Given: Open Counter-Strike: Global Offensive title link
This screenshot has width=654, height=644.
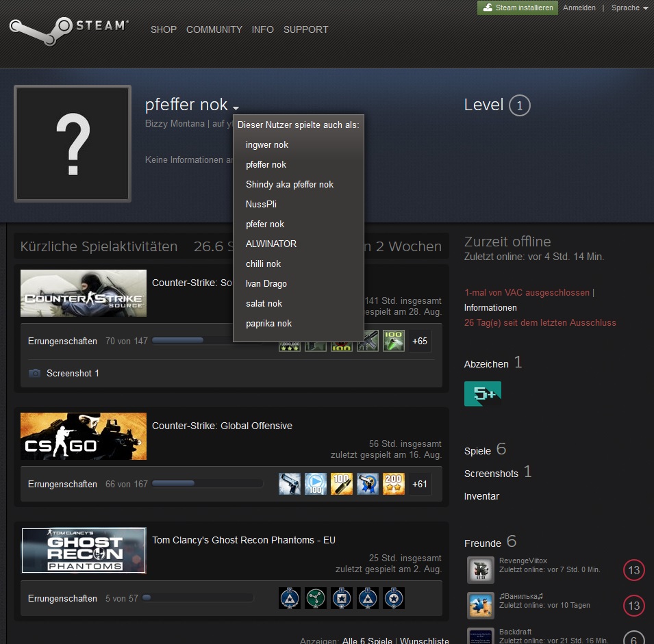Looking at the screenshot, I should click(x=222, y=426).
